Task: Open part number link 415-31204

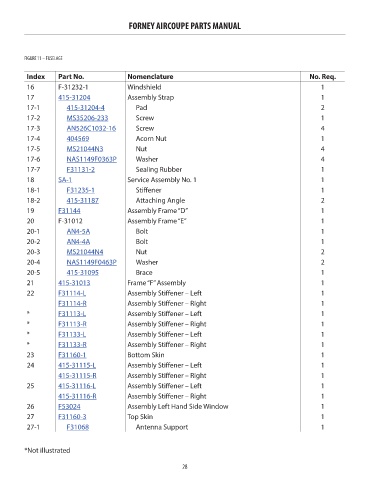Action: click(74, 97)
